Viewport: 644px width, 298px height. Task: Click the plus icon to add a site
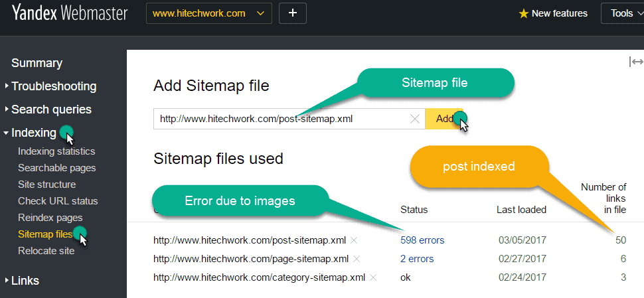pos(292,13)
